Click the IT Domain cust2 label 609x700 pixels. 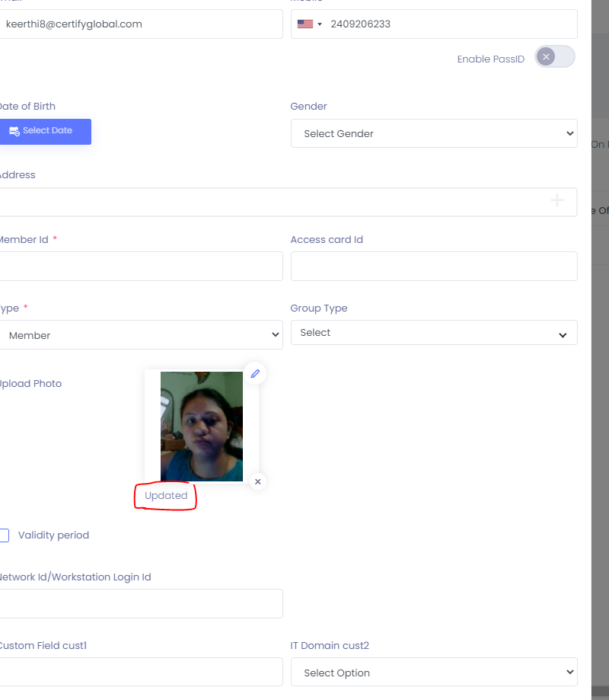330,645
